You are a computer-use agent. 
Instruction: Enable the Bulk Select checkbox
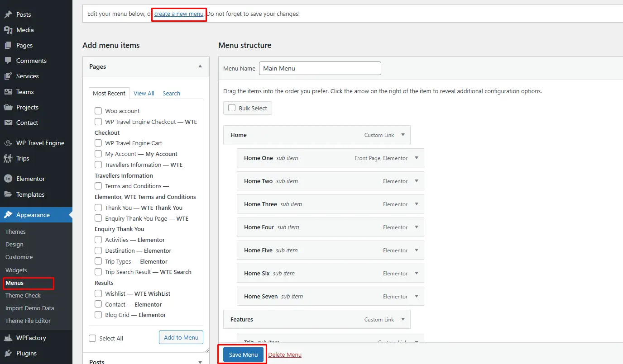coord(232,108)
